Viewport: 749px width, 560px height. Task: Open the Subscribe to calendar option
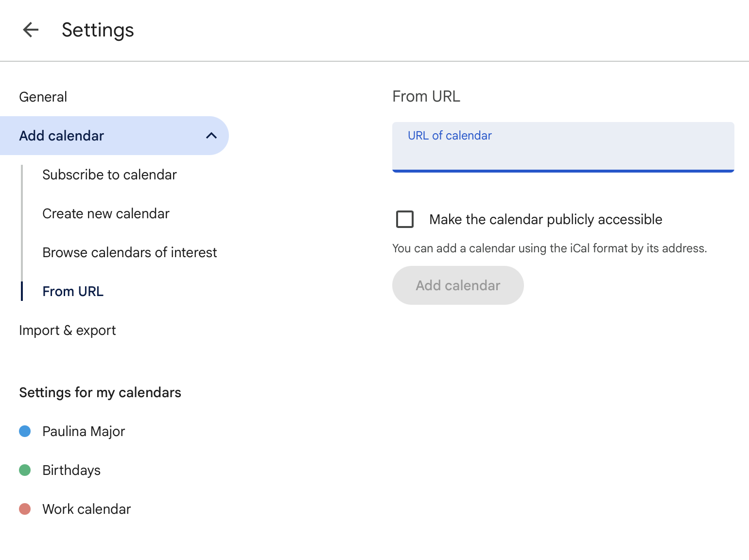point(109,175)
